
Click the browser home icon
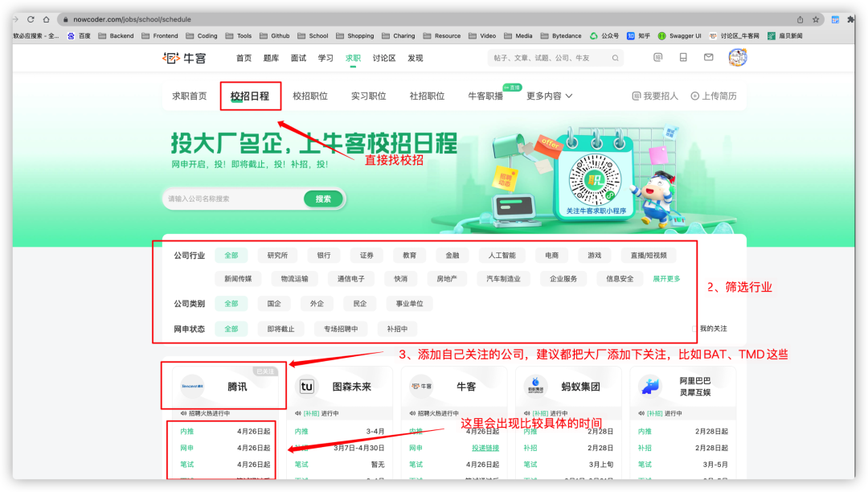click(x=47, y=19)
